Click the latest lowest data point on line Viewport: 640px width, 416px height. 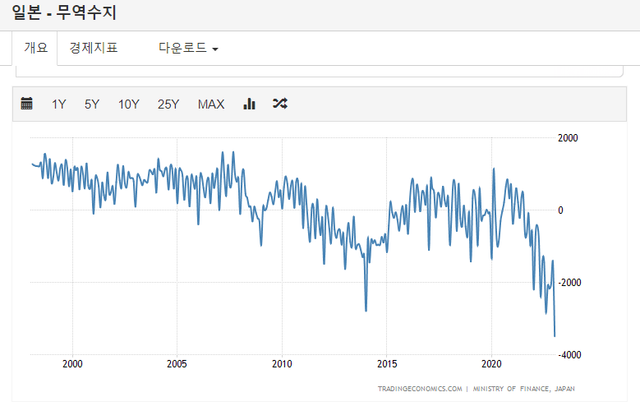coord(555,336)
